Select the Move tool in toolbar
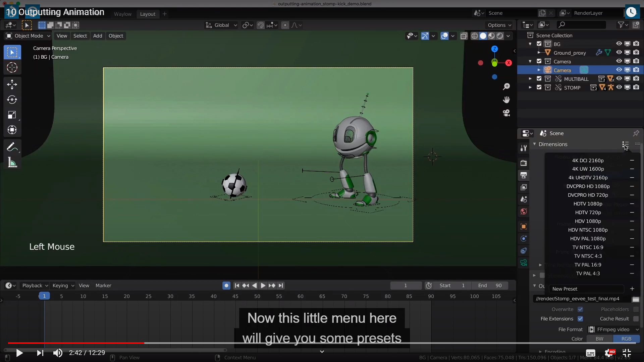 pyautogui.click(x=12, y=84)
